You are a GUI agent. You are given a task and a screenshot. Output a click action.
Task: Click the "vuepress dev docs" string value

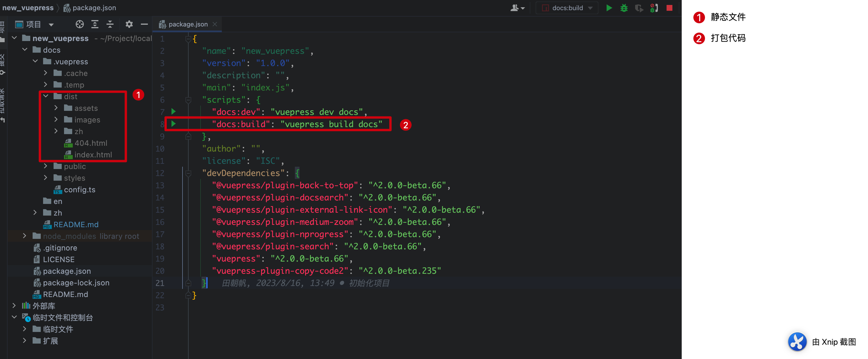coord(317,112)
